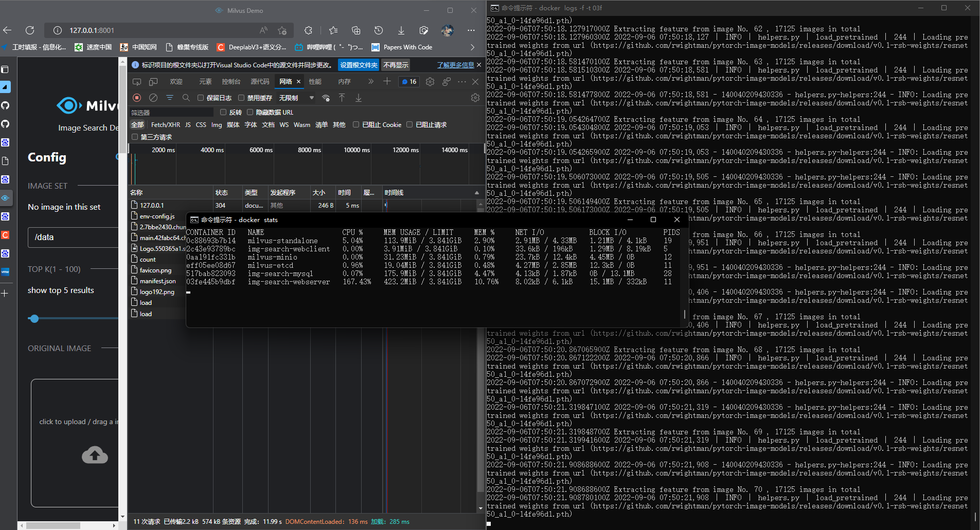Clear all captured network requests

[154, 98]
